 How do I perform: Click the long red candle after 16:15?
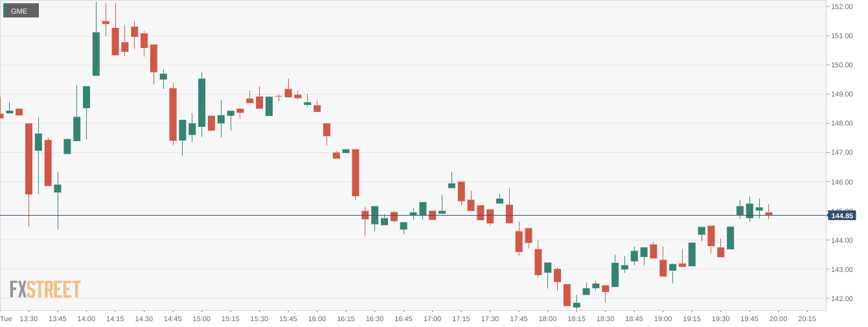(x=356, y=172)
